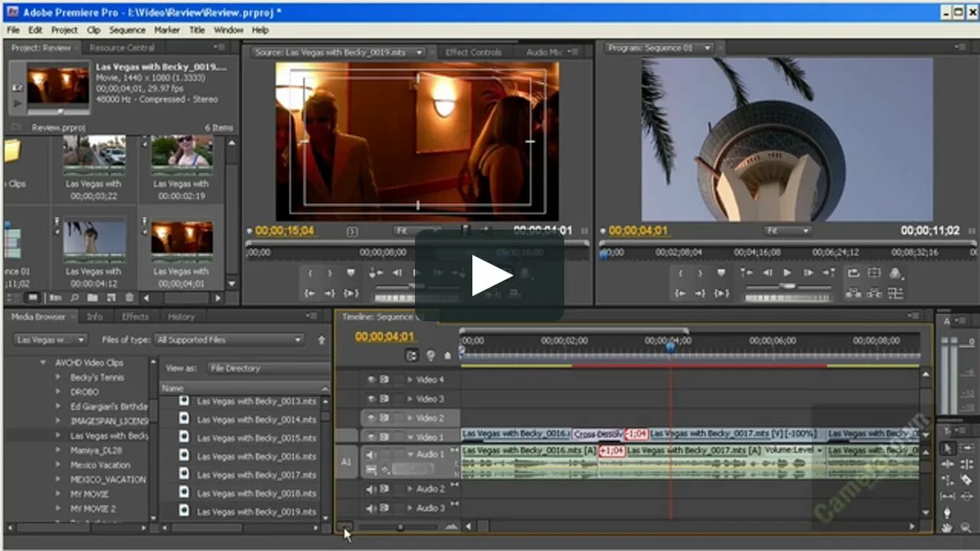The height and width of the screenshot is (551, 980).
Task: Click the trash Clear icon in Project panel
Action: (x=129, y=298)
